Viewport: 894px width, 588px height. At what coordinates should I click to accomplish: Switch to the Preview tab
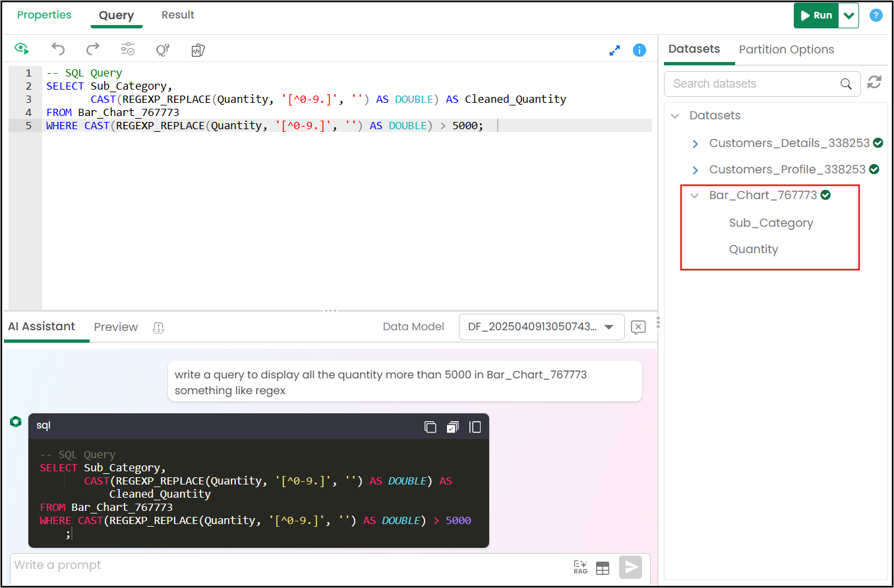click(116, 327)
